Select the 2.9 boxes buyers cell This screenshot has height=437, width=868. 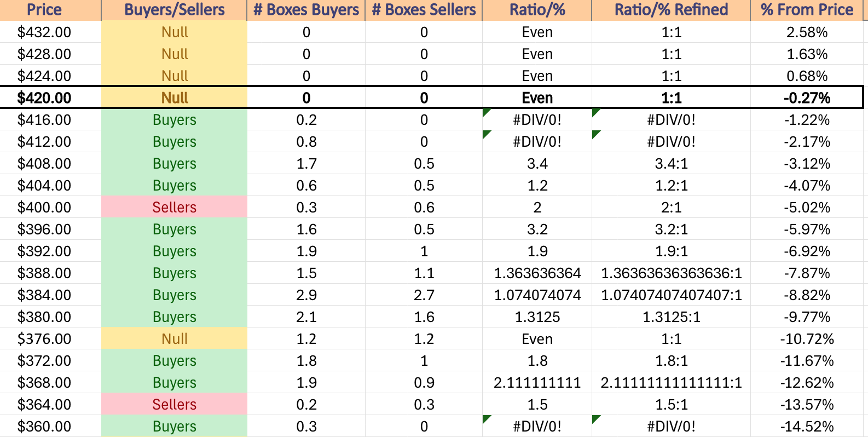point(306,295)
